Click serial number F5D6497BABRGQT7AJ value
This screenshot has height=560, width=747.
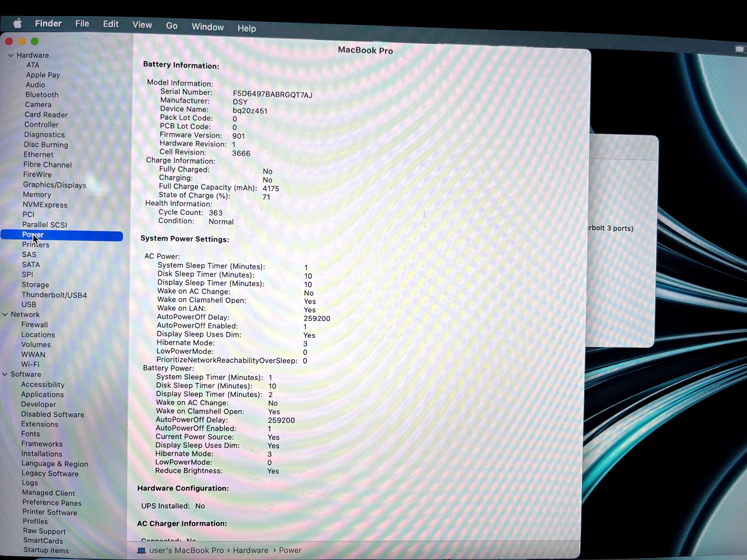coord(273,94)
